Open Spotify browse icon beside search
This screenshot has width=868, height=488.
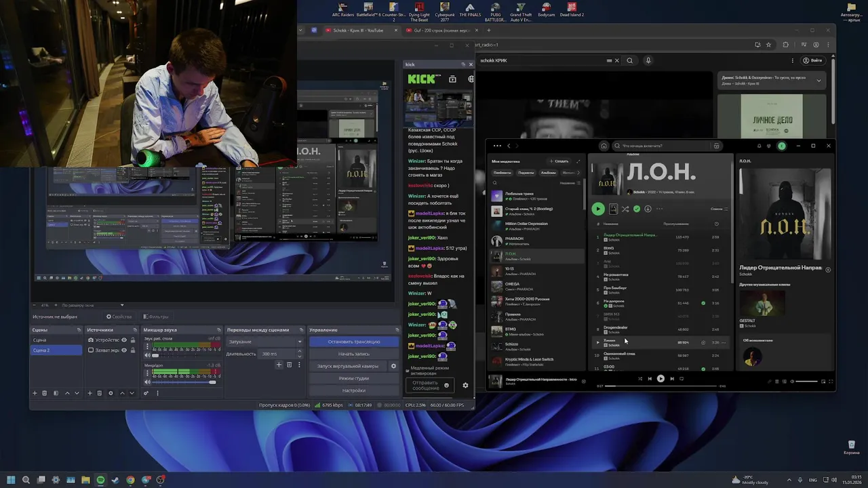tap(716, 146)
